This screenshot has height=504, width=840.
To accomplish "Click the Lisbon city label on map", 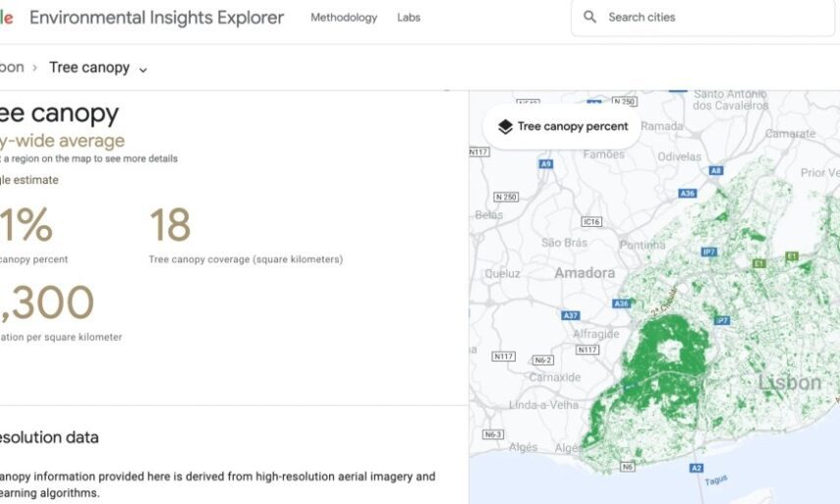I will pos(789,382).
